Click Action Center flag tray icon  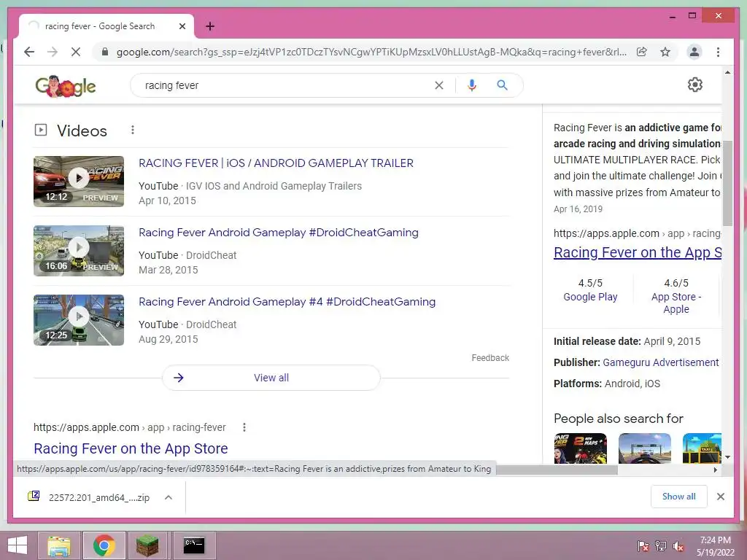pyautogui.click(x=643, y=546)
